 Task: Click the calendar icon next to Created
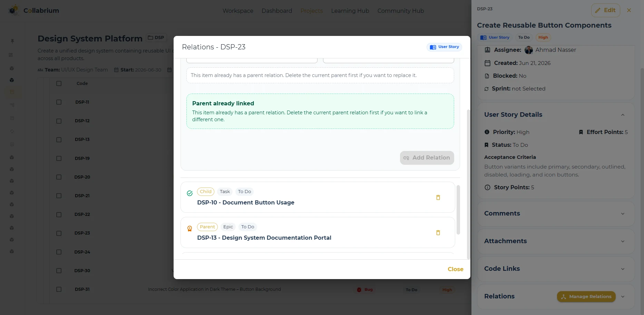tap(487, 63)
